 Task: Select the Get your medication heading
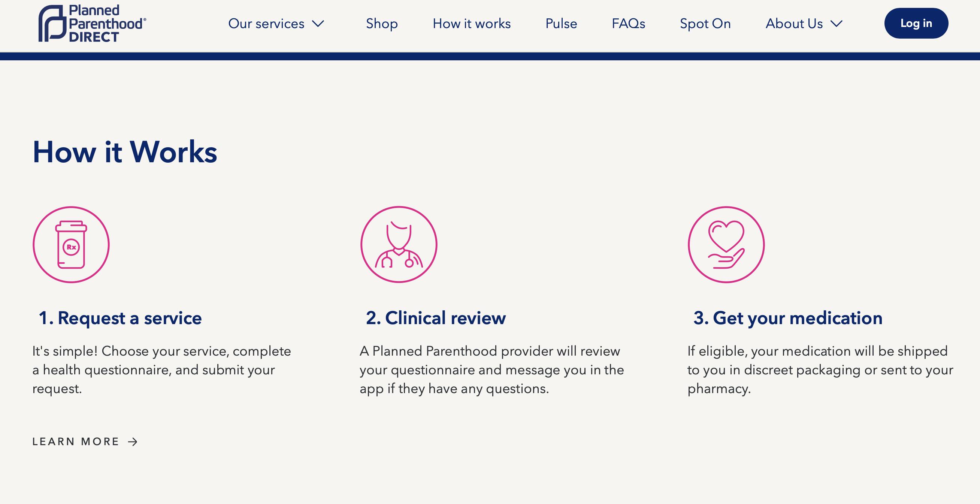tap(788, 318)
